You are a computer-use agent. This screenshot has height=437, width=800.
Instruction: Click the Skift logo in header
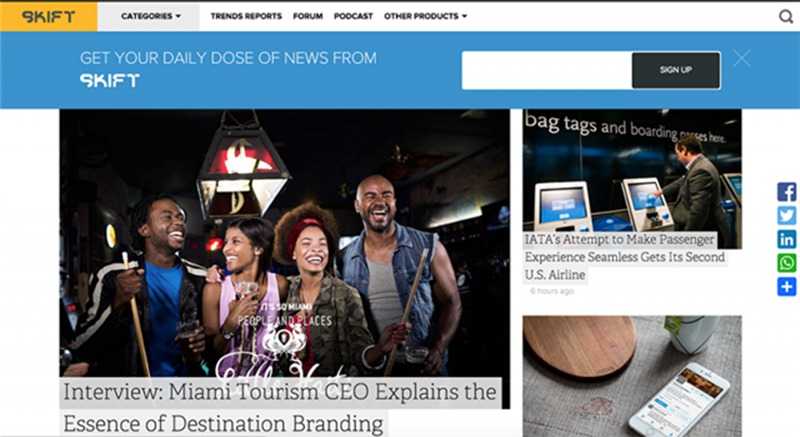[x=48, y=16]
